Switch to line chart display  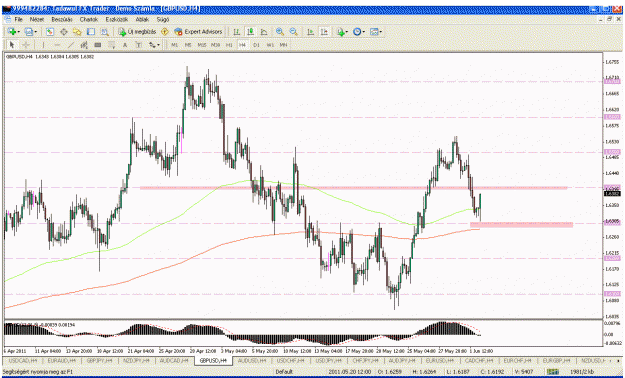tap(264, 32)
